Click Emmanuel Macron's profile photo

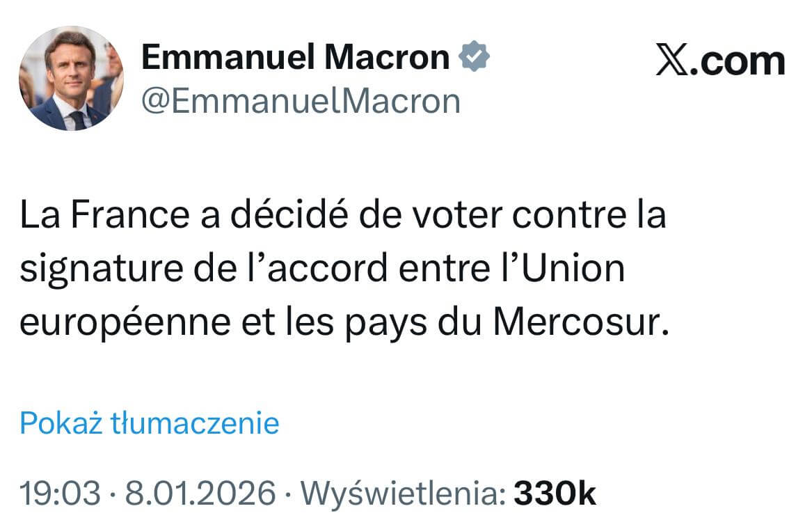[70, 79]
